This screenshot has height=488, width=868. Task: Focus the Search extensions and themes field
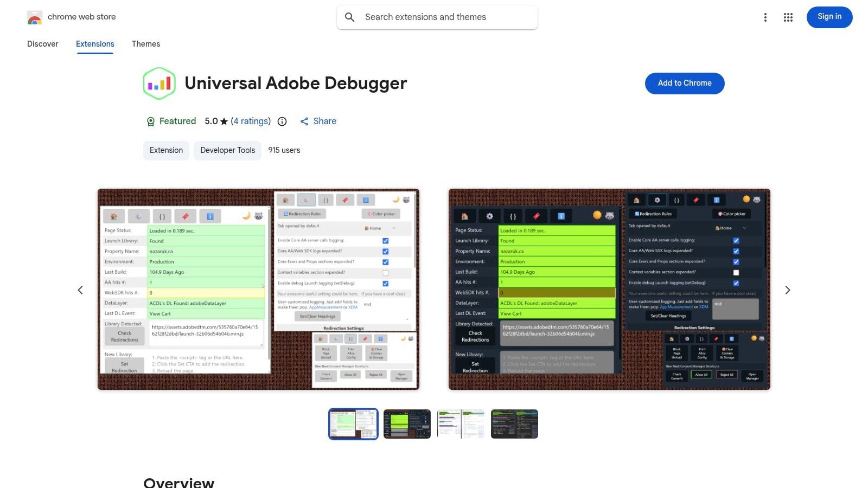tap(437, 17)
